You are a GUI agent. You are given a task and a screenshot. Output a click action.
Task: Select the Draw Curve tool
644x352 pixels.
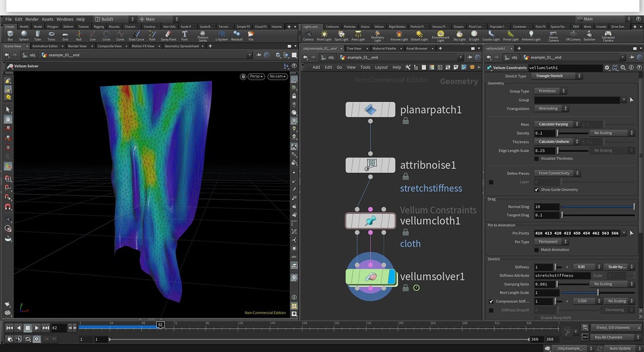(x=137, y=34)
